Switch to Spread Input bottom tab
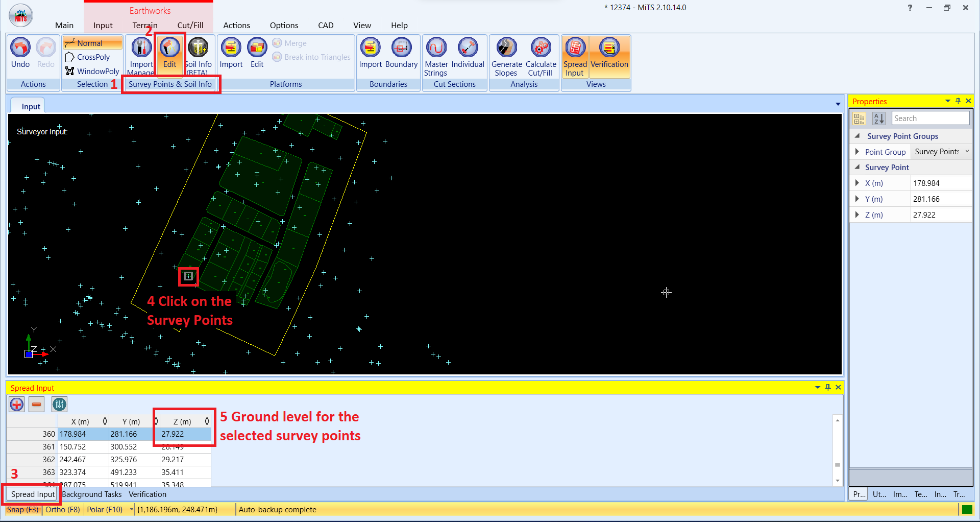The image size is (980, 522). (x=33, y=494)
